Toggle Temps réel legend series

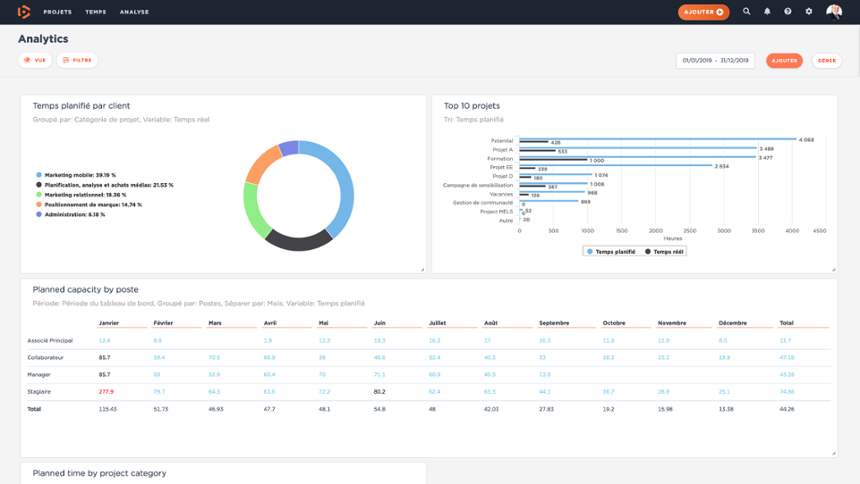[x=665, y=252]
